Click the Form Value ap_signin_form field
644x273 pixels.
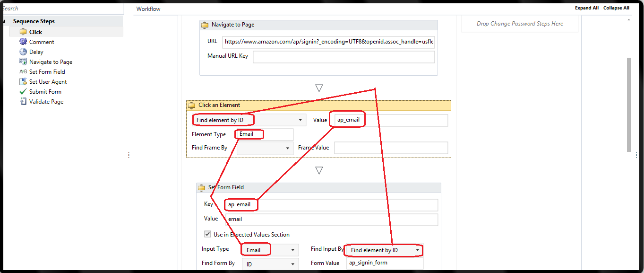[384, 263]
